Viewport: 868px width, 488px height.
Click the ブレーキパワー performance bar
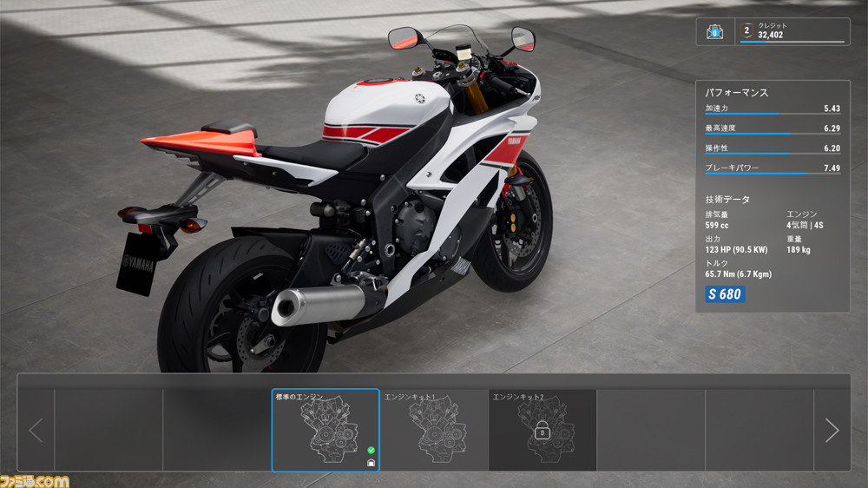(773, 174)
